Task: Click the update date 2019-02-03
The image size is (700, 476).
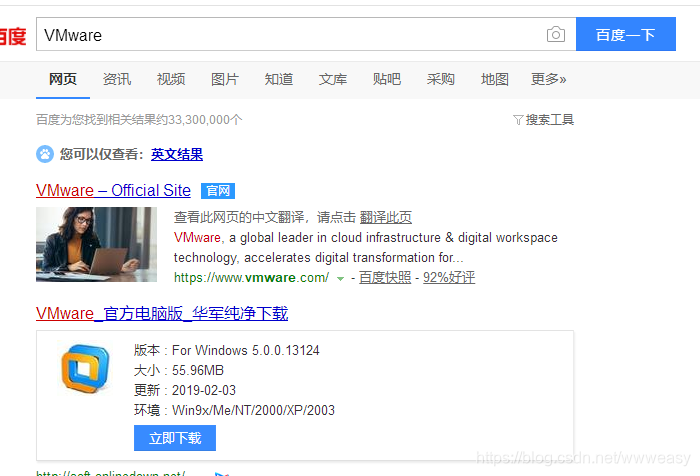Action: 204,390
